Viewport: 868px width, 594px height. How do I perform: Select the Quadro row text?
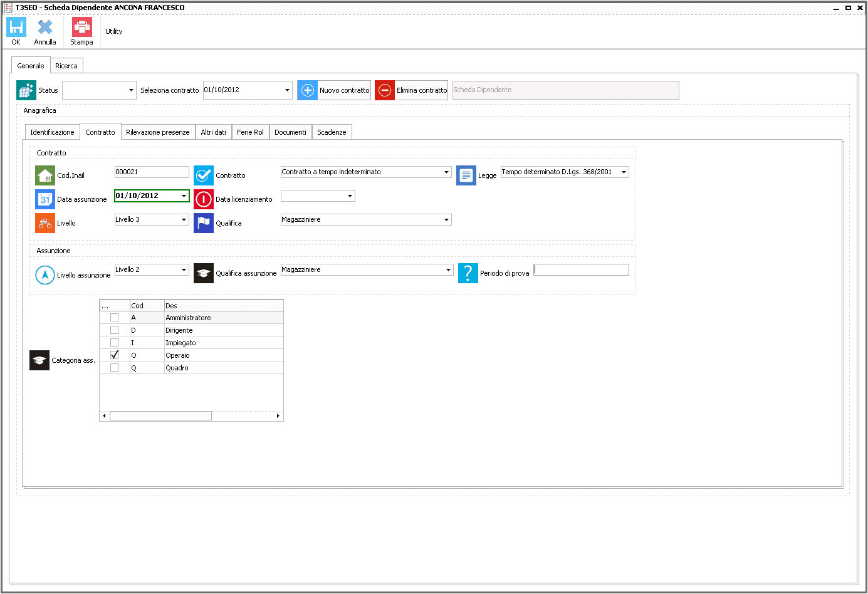[177, 368]
